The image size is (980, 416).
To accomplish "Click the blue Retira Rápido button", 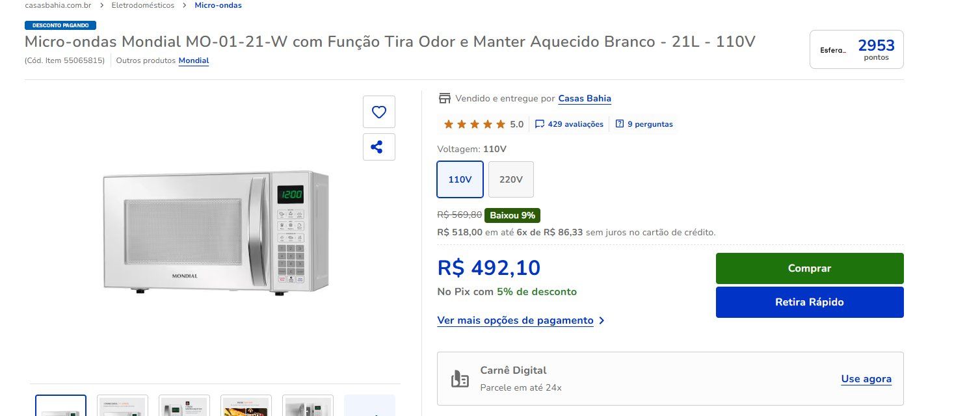I will click(810, 302).
